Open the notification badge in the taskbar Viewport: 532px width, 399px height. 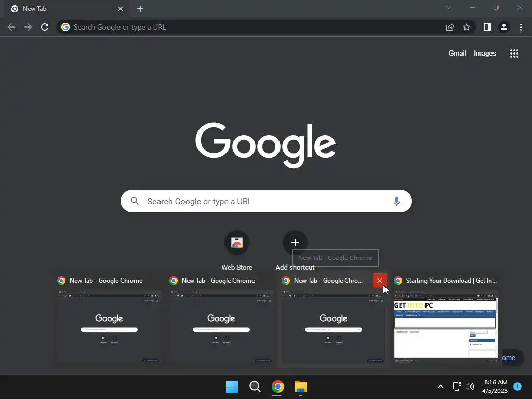(x=517, y=387)
